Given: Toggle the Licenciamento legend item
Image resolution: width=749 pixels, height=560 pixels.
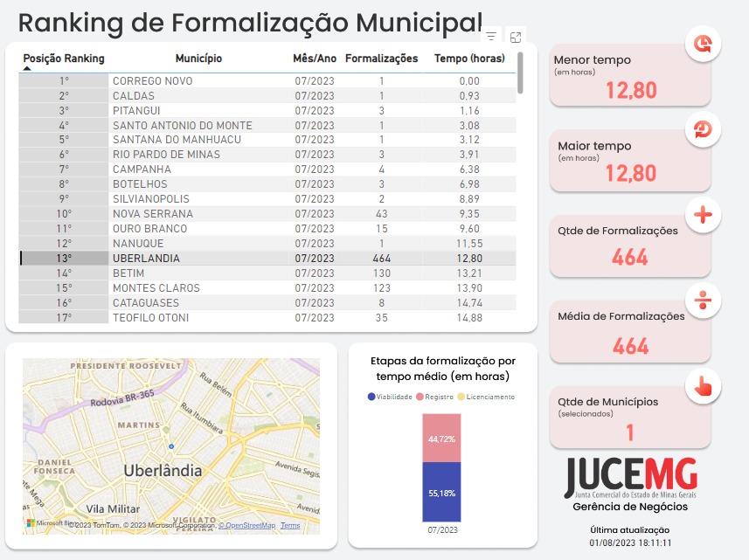Looking at the screenshot, I should tap(486, 397).
